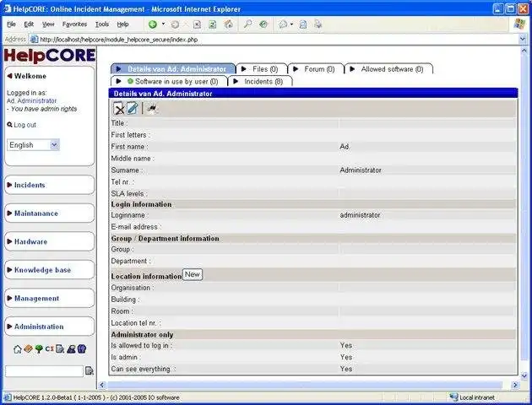The height and width of the screenshot is (405, 532).
Task: Click the delete user icon in the details toolbar
Action: click(x=119, y=109)
